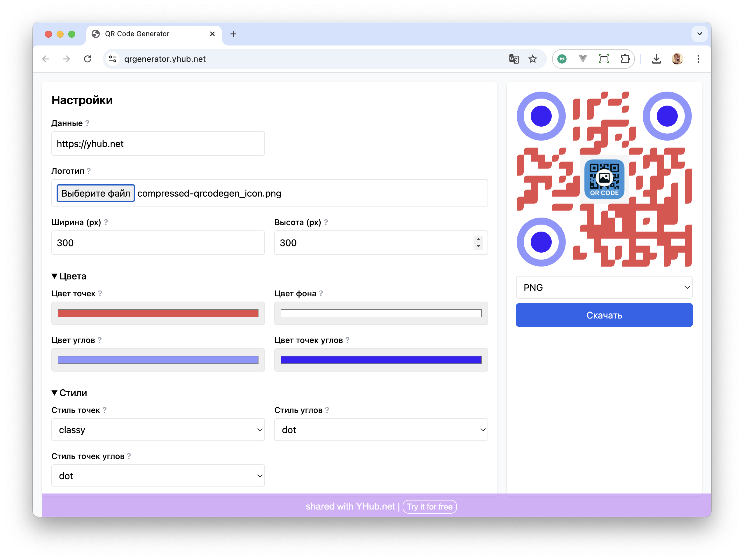744x560 pixels.
Task: Click the help mark next to Стиль точек
Action: (105, 410)
